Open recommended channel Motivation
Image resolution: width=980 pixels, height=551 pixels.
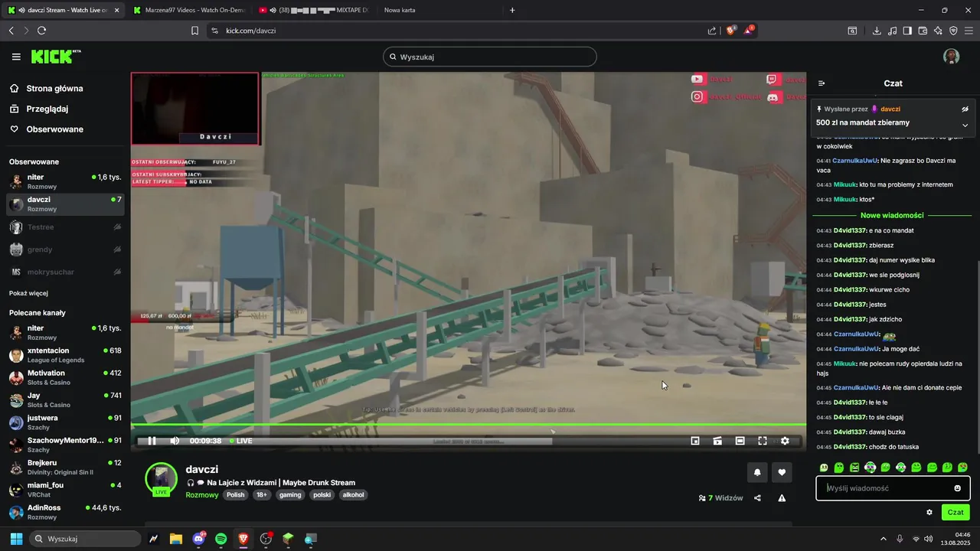65,377
